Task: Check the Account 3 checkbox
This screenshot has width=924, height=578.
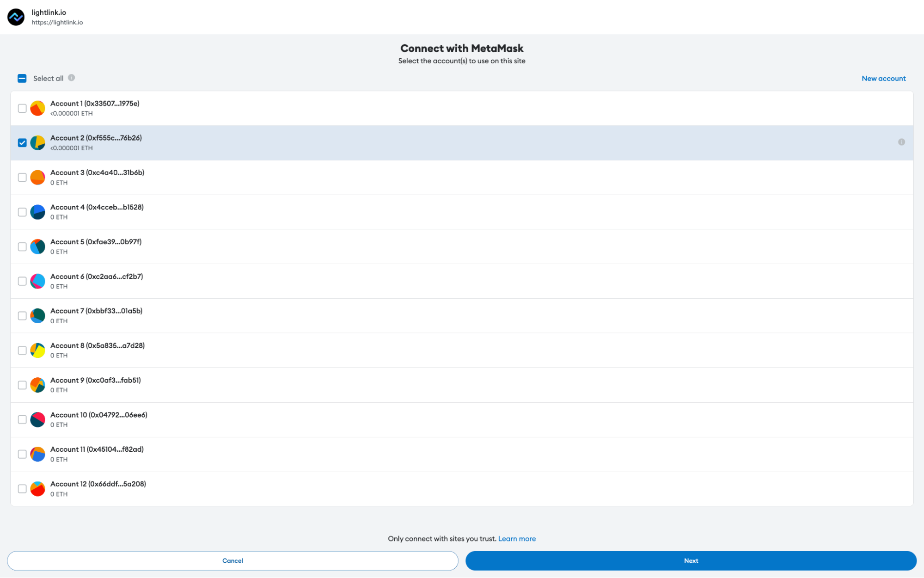Action: click(x=22, y=178)
